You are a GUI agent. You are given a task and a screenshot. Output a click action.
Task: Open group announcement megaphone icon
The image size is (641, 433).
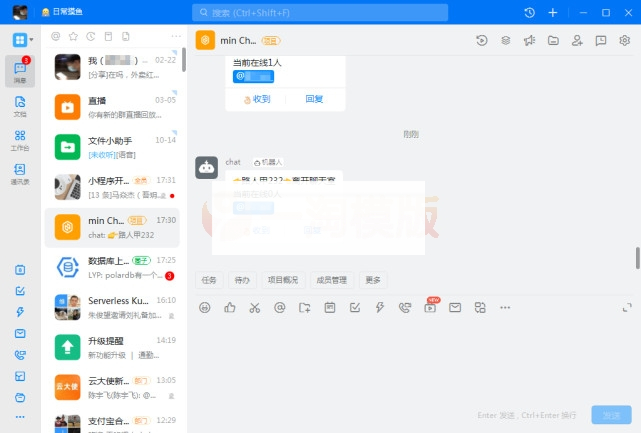(529, 41)
